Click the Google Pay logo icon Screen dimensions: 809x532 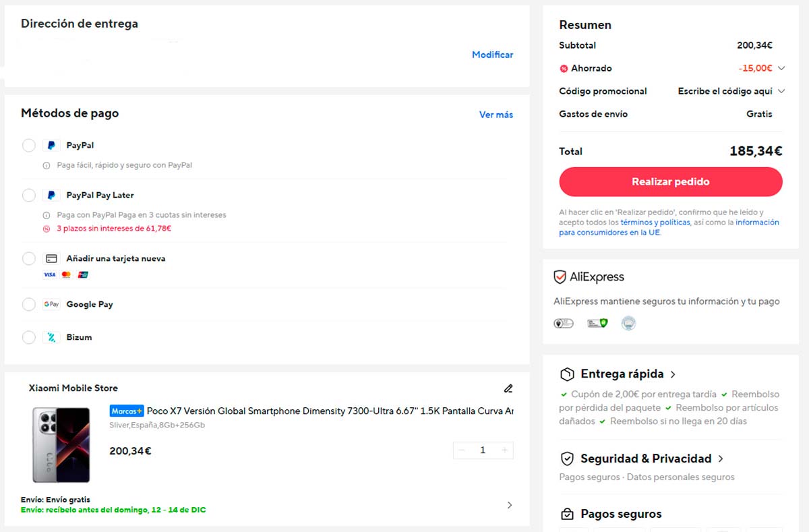(x=51, y=304)
